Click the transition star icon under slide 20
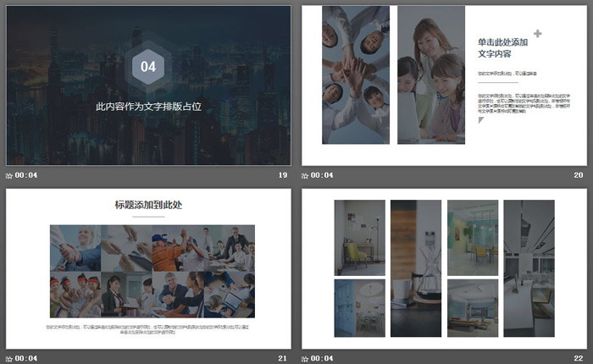593x364 pixels. [x=305, y=175]
